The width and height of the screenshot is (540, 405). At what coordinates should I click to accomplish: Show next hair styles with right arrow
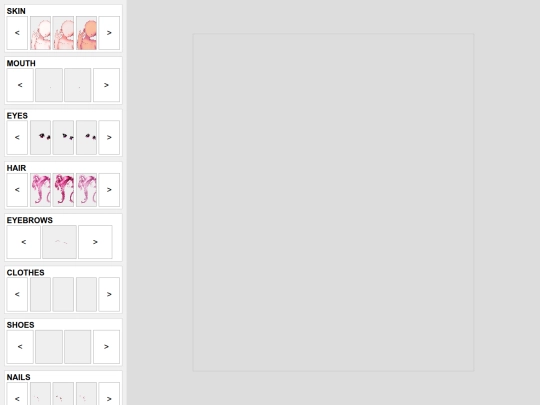pos(109,190)
